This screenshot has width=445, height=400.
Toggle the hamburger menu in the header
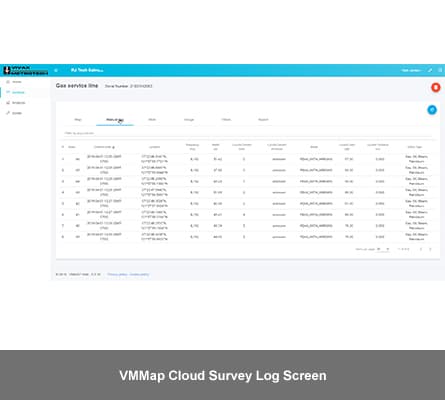(56, 70)
